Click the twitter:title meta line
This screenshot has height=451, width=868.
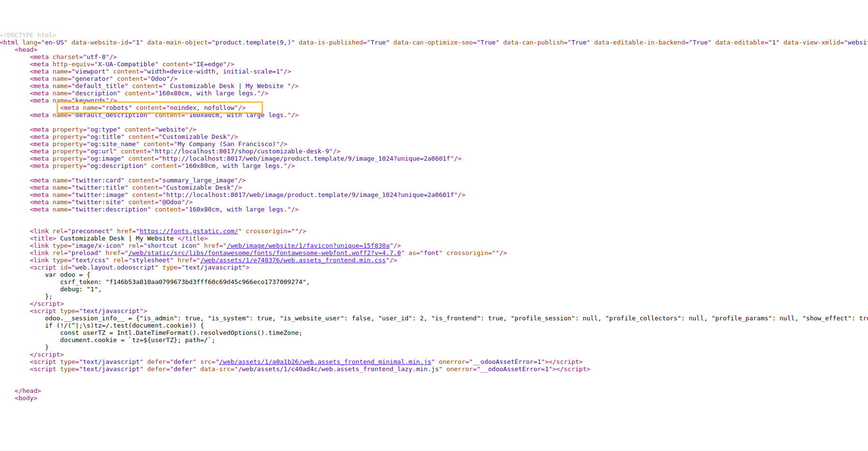click(136, 188)
